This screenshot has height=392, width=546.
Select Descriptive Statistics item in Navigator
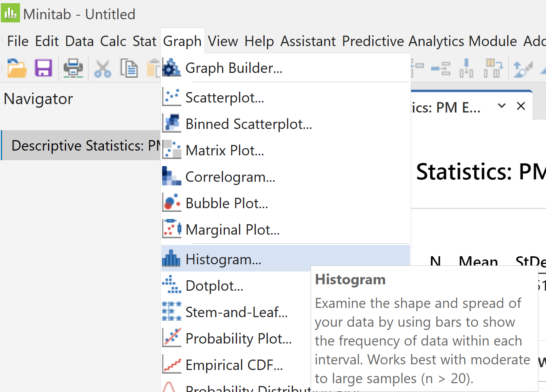[x=81, y=145]
